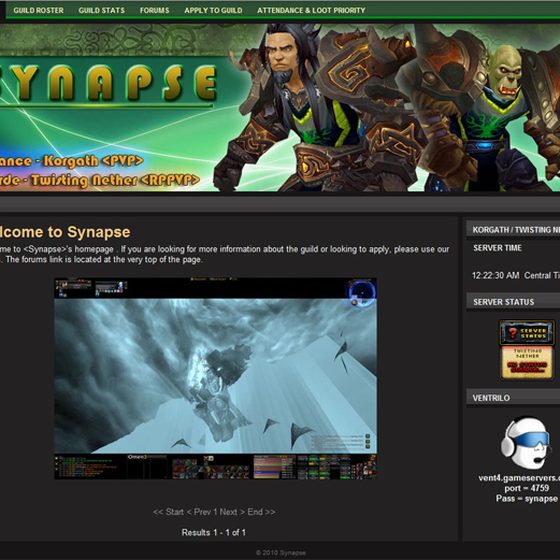
Task: Click the Synapse logo banner
Action: point(107,83)
